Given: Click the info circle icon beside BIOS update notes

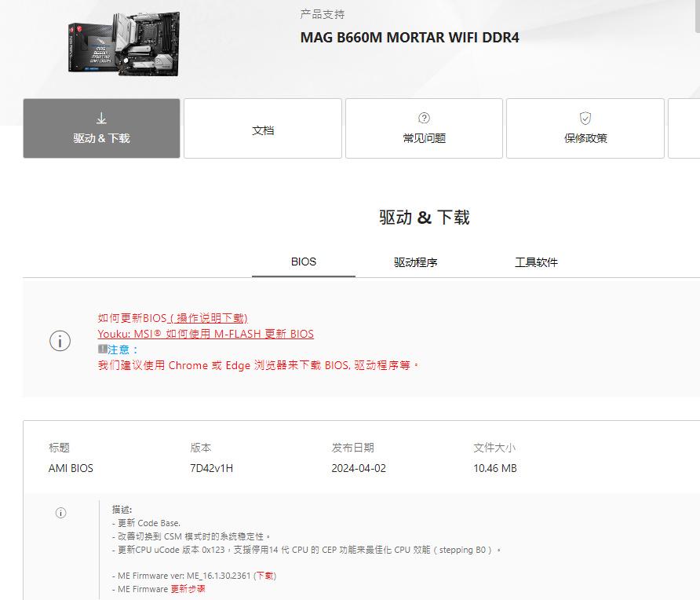Looking at the screenshot, I should coord(60,341).
